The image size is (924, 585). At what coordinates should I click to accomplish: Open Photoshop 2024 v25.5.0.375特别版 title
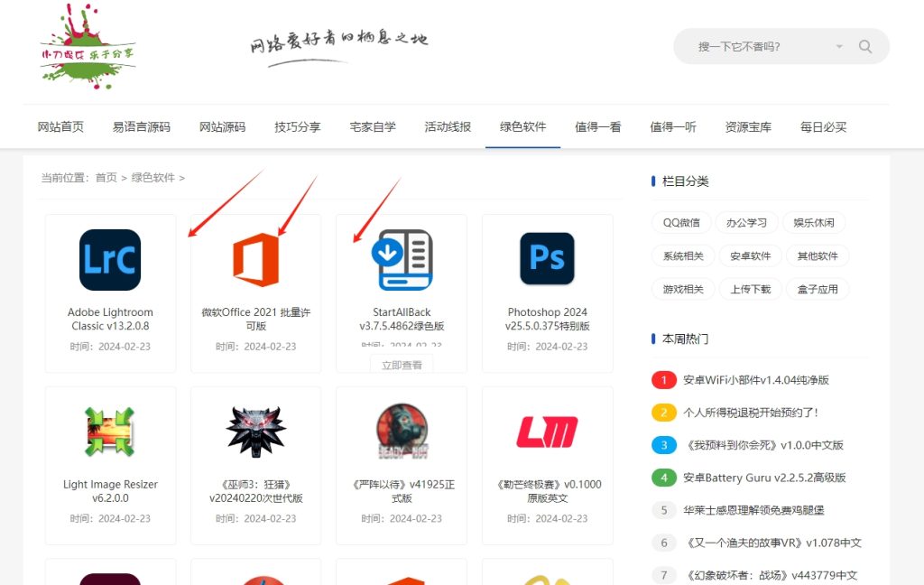tap(547, 319)
